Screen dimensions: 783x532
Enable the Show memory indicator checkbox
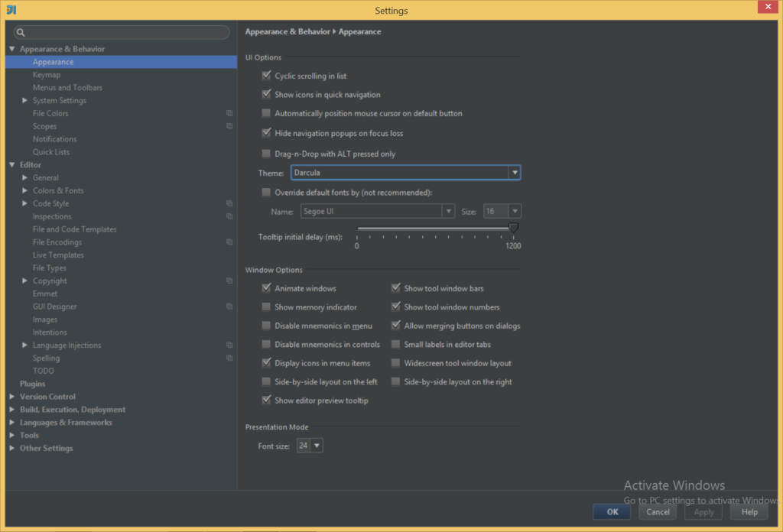266,307
